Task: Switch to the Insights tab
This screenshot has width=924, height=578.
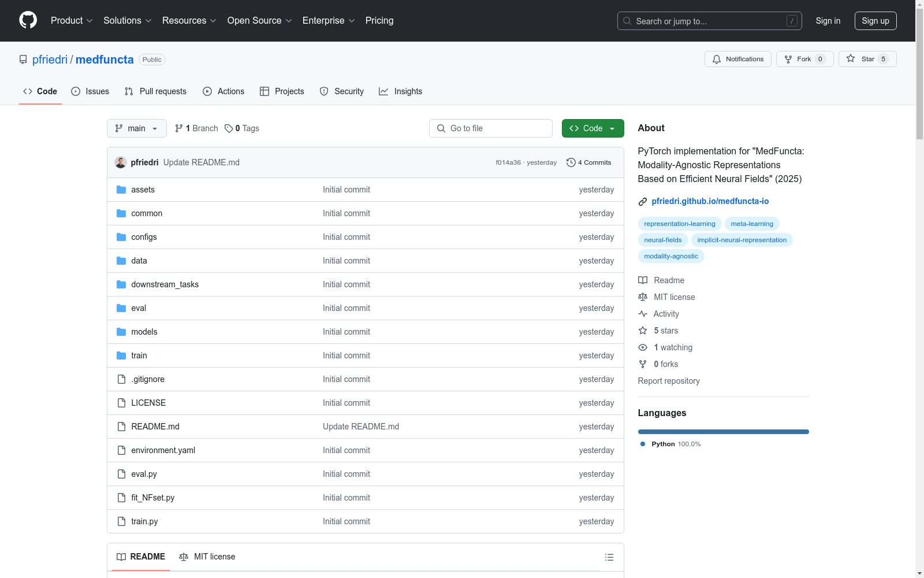Action: click(401, 91)
